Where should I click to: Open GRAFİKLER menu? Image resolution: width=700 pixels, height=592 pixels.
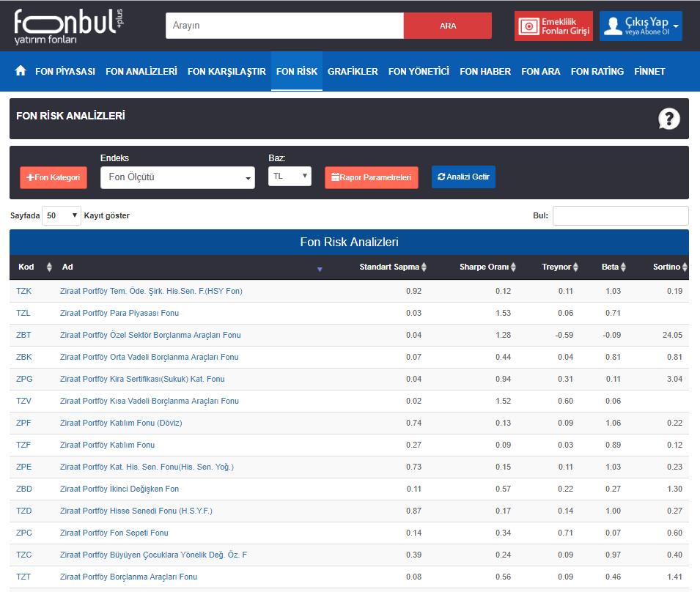point(353,71)
